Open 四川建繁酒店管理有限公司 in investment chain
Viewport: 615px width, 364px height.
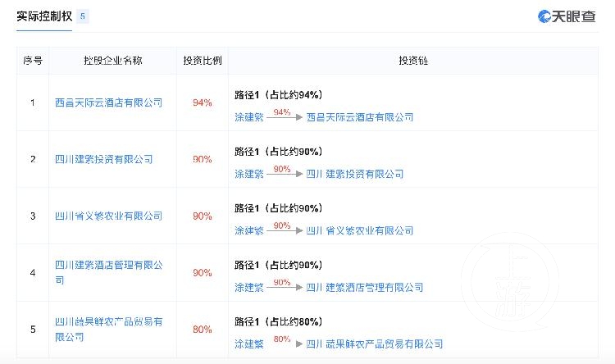pyautogui.click(x=364, y=287)
